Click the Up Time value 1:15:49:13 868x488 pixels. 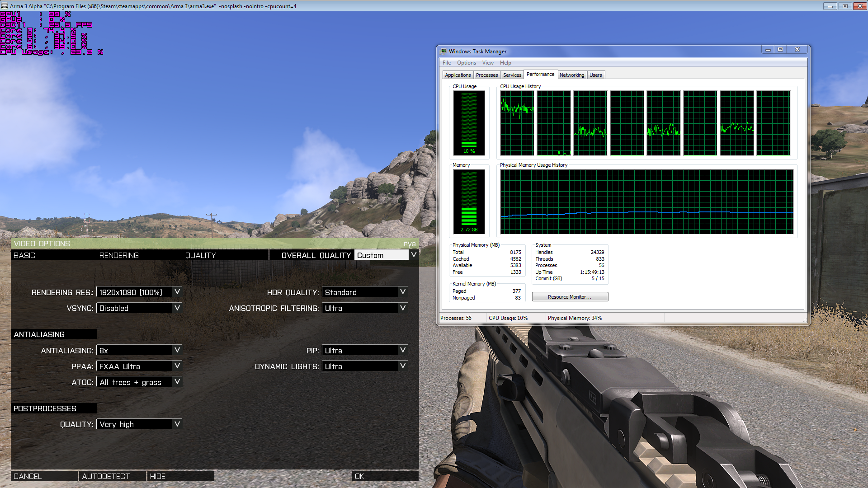[x=592, y=272]
